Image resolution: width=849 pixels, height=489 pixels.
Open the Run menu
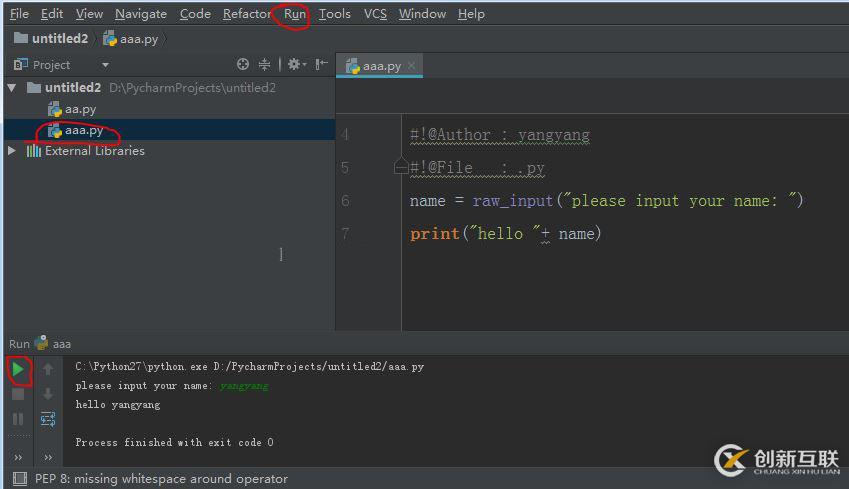coord(295,14)
